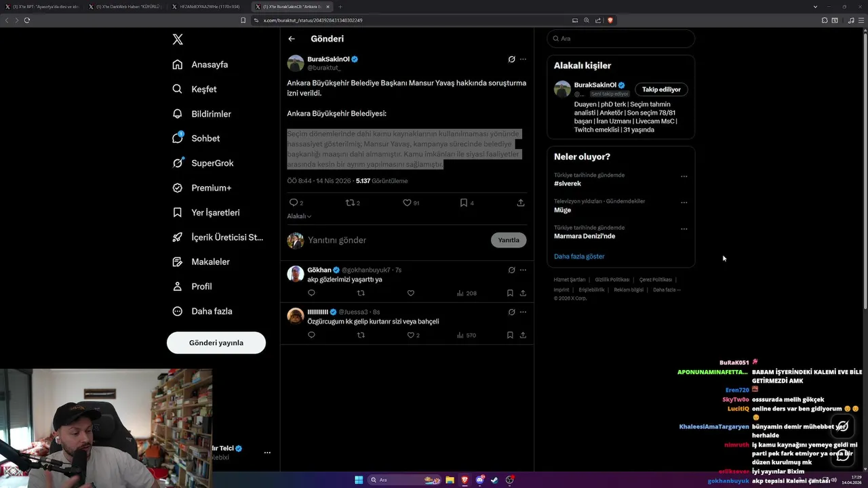868x488 pixels.
Task: Share @Juessa3's reply
Action: point(523,335)
